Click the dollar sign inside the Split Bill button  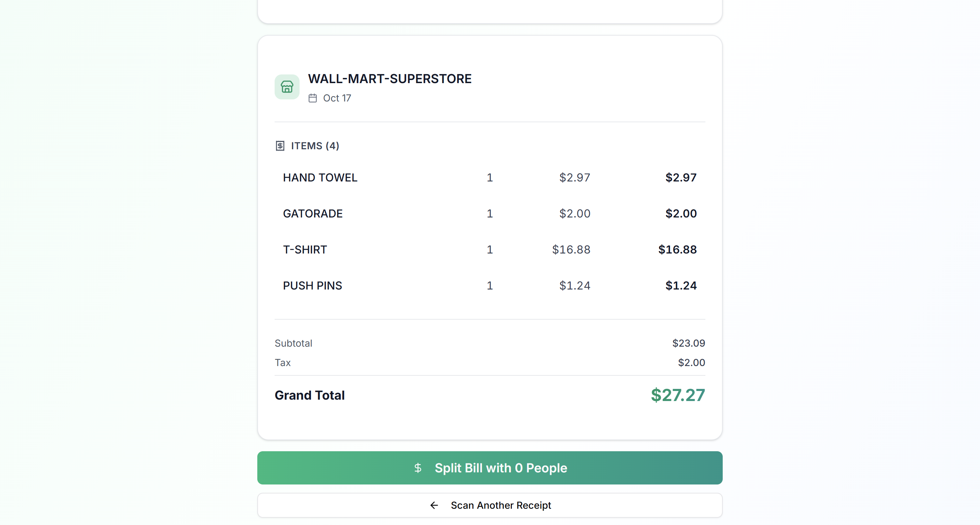(x=418, y=468)
